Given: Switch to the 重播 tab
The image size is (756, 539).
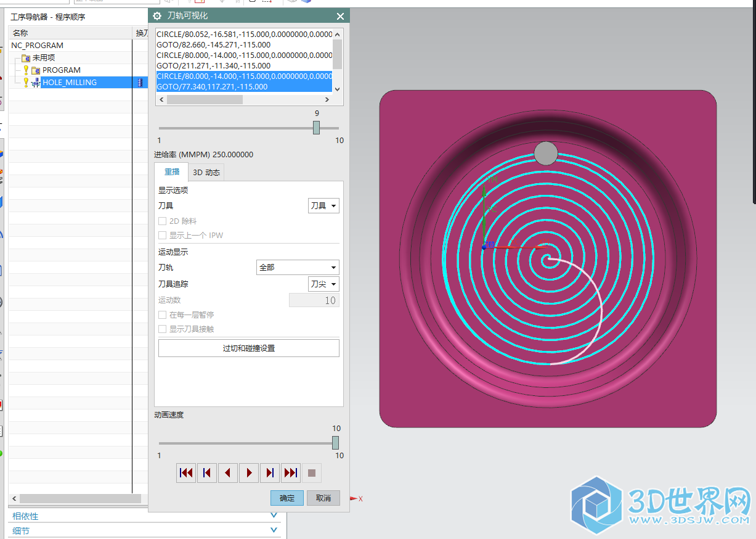Looking at the screenshot, I should pos(172,172).
